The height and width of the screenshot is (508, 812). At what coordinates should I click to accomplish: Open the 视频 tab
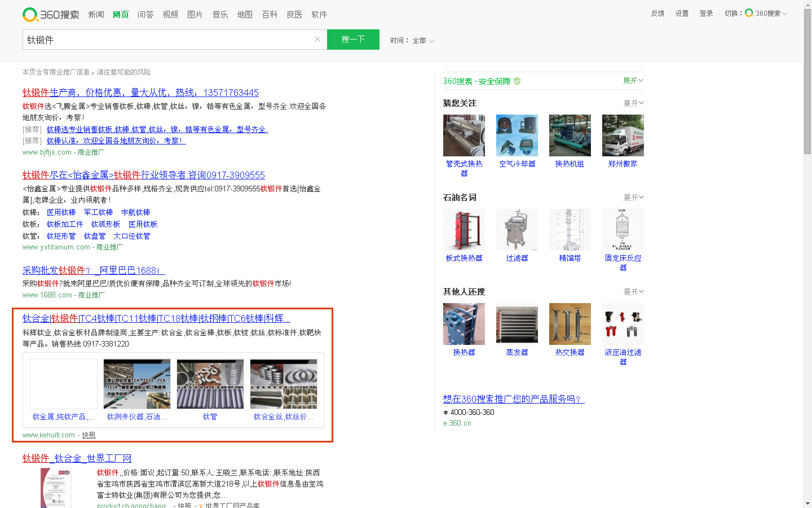(x=170, y=15)
